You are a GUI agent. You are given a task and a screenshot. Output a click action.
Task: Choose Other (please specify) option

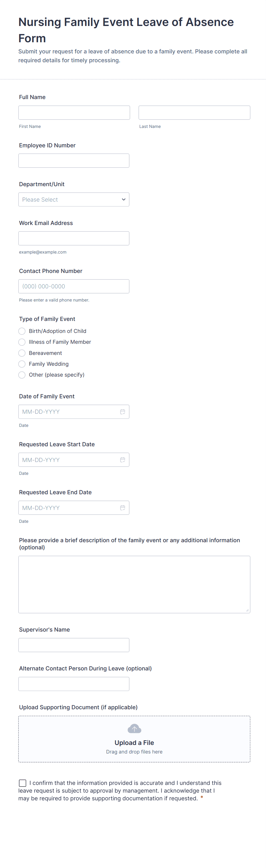tap(22, 375)
